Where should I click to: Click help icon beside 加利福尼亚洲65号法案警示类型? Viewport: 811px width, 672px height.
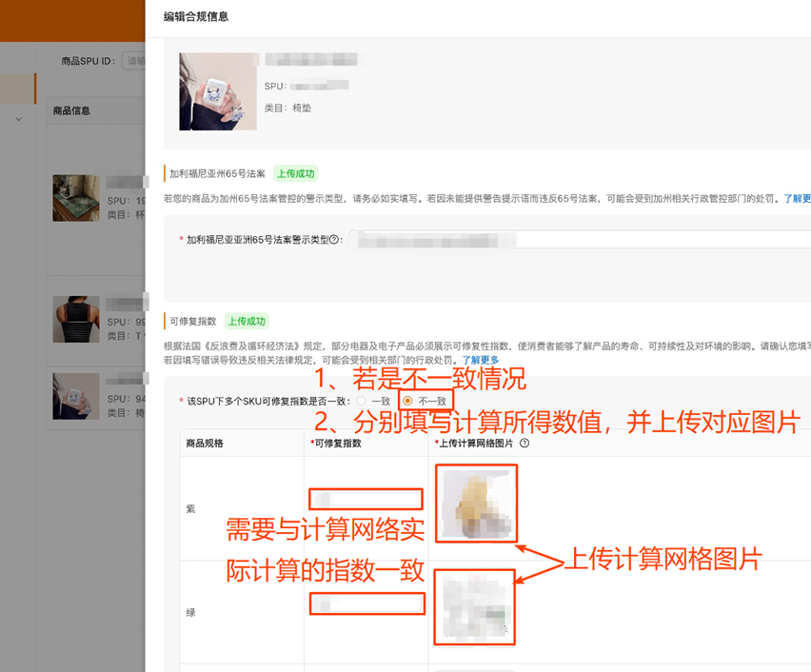[334, 240]
